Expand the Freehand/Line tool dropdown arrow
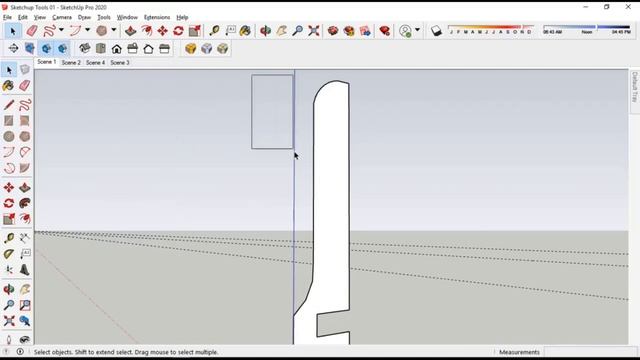 (x=61, y=30)
